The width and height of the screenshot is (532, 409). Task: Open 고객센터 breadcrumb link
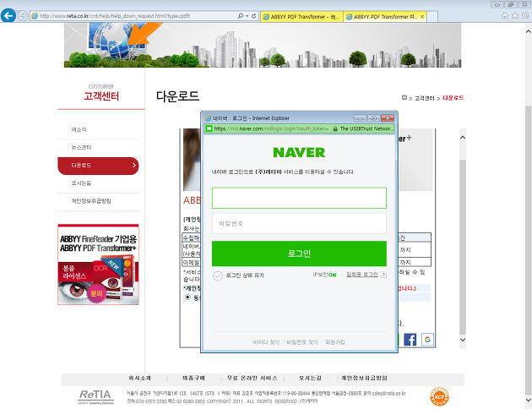(x=425, y=98)
